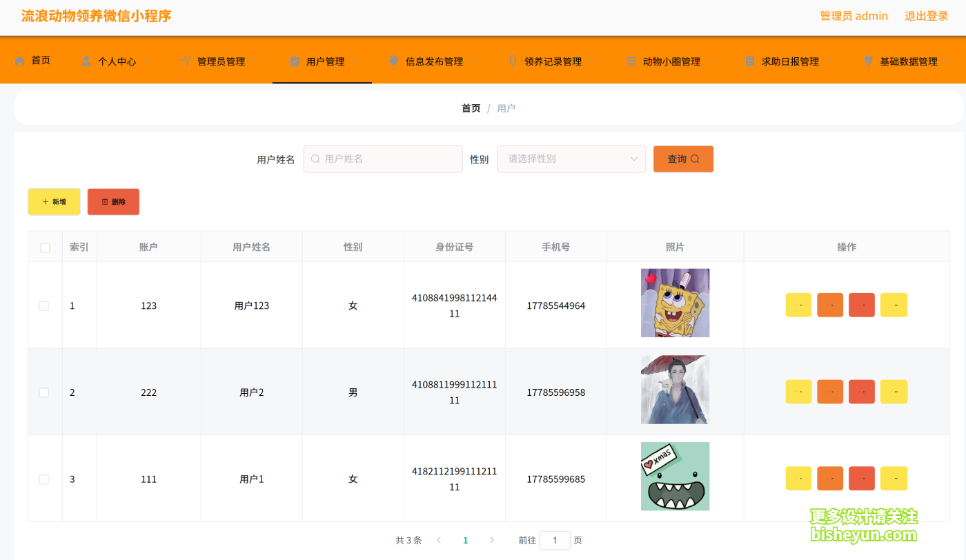The width and height of the screenshot is (966, 560).
Task: Tick the checkbox for 用户1 row
Action: point(44,479)
